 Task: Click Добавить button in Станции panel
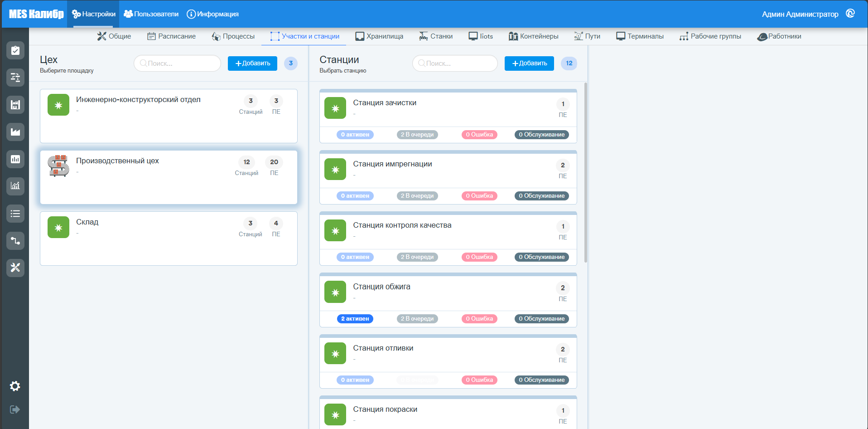point(529,63)
